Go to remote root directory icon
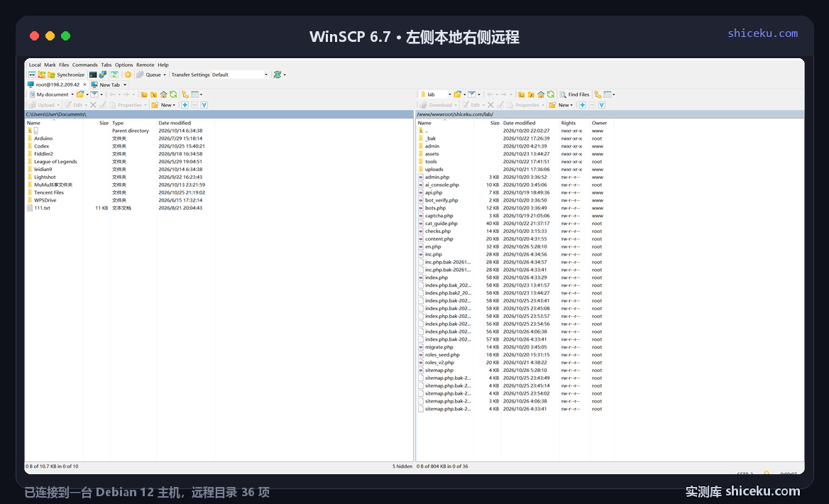829x504 pixels. tap(531, 94)
